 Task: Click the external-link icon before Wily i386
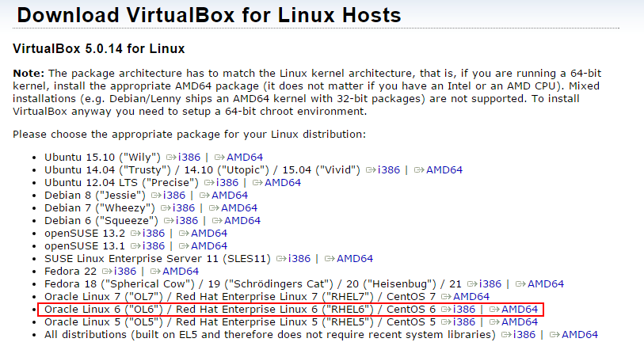[x=171, y=158]
